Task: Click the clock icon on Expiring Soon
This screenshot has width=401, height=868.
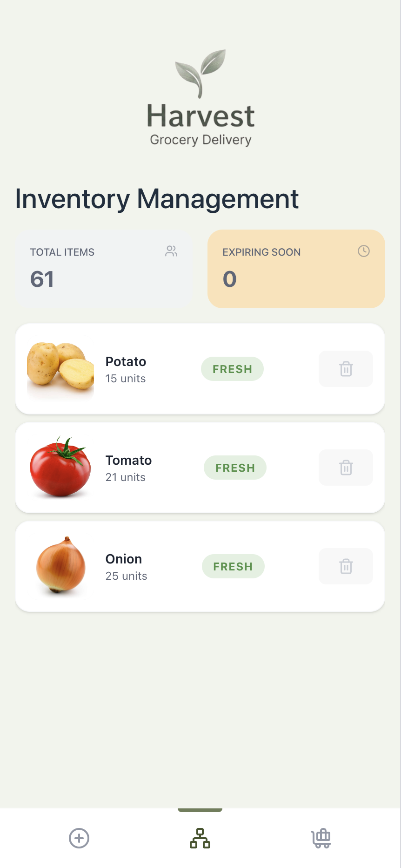Action: 363,251
